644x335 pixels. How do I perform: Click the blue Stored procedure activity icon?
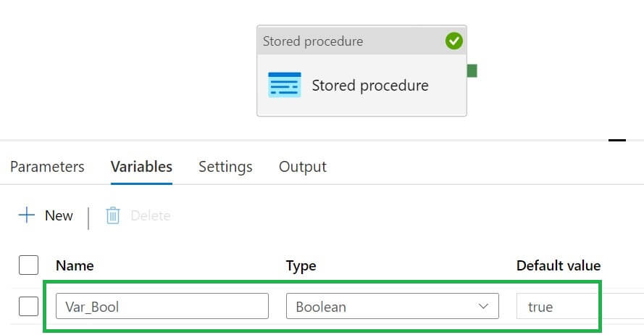[x=285, y=85]
